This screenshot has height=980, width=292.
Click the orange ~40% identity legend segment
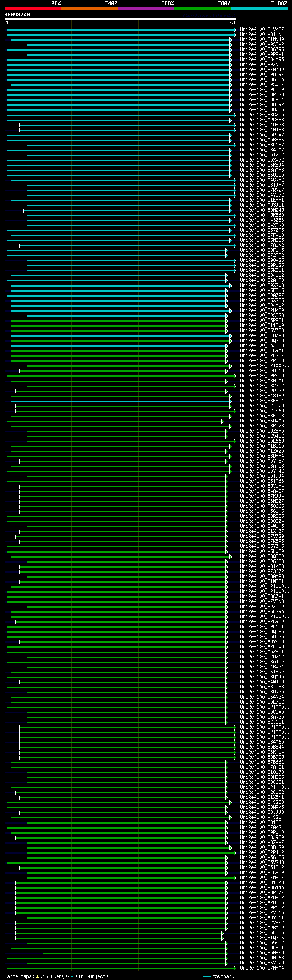(89, 8)
